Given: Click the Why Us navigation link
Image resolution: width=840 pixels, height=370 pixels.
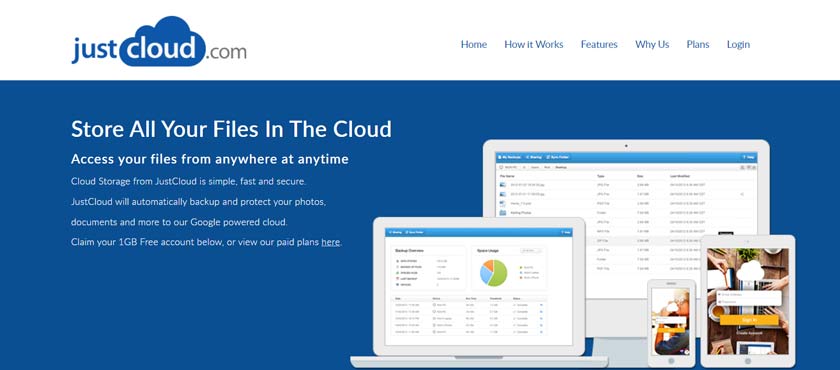Looking at the screenshot, I should click(x=652, y=44).
